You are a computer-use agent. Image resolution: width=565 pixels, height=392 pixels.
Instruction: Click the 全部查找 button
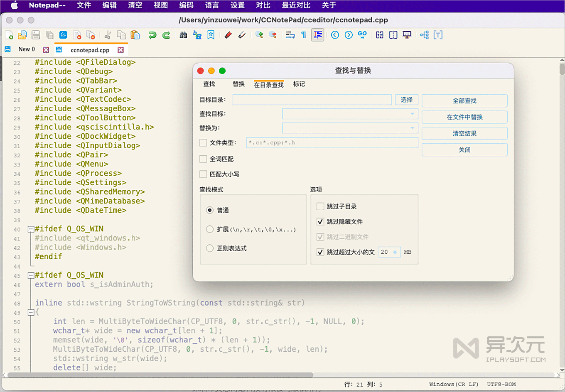464,100
